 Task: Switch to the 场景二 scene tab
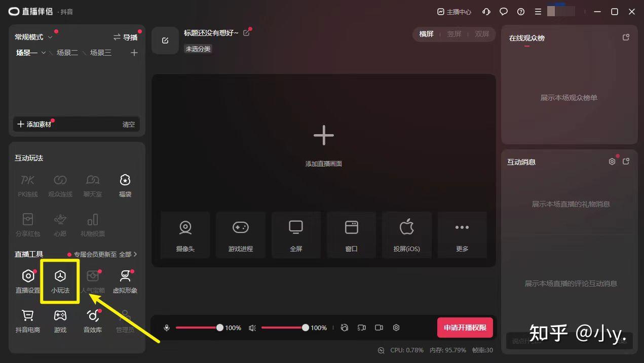pyautogui.click(x=67, y=52)
